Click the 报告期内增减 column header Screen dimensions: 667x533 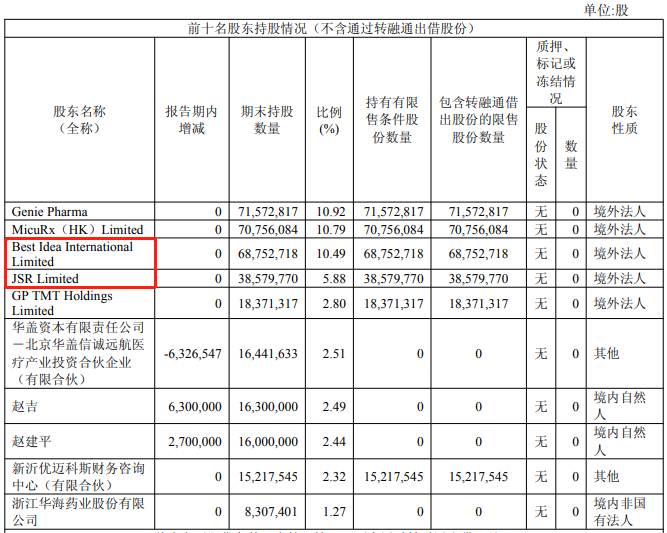pos(191,120)
